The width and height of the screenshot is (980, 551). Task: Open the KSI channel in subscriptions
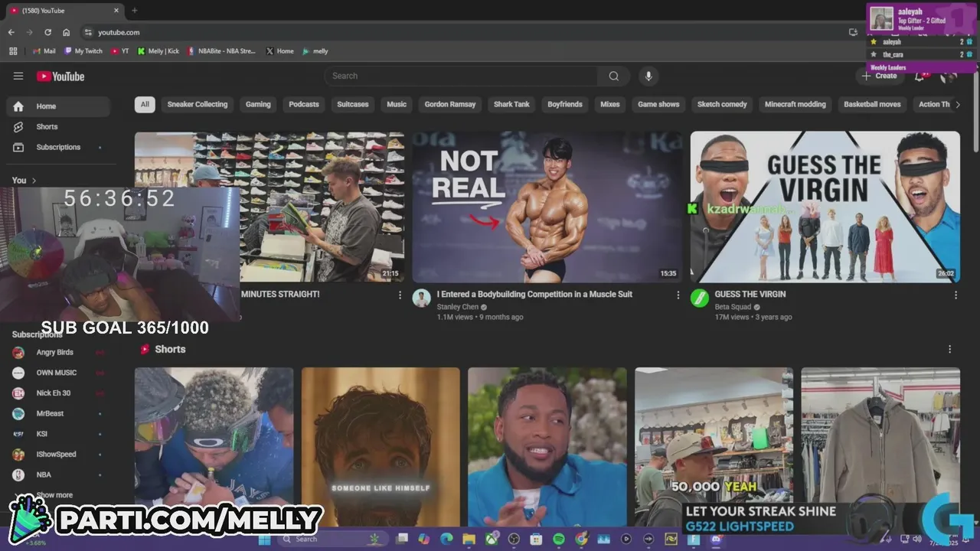tap(58, 434)
